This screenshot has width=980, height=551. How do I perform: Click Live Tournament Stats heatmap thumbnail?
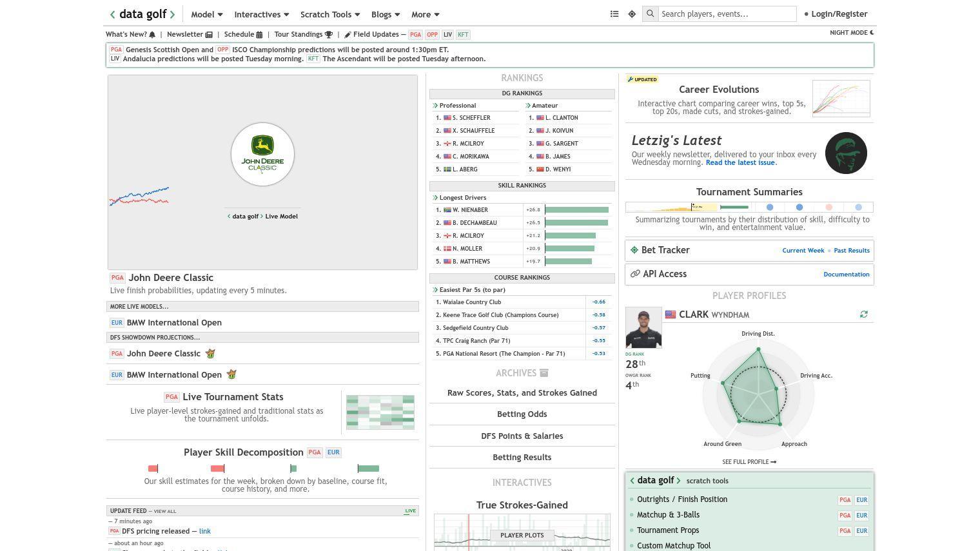380,412
